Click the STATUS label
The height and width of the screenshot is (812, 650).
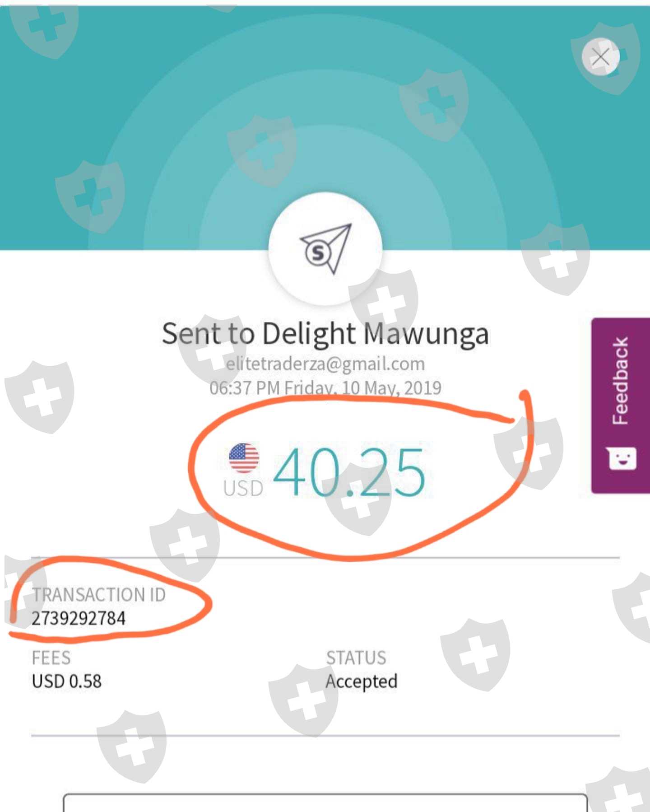point(356,658)
